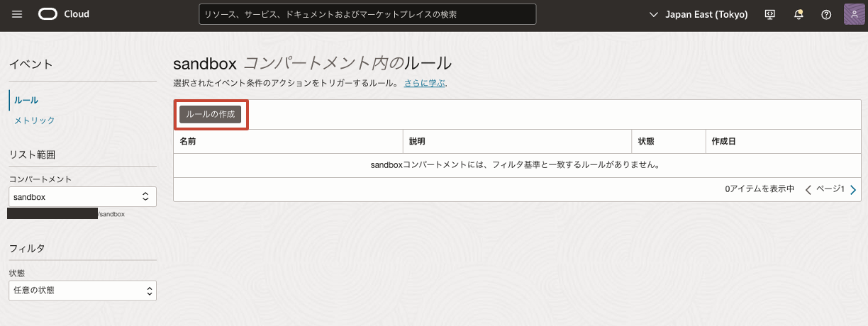Open the Cloud Shell developer tools icon

[771, 14]
